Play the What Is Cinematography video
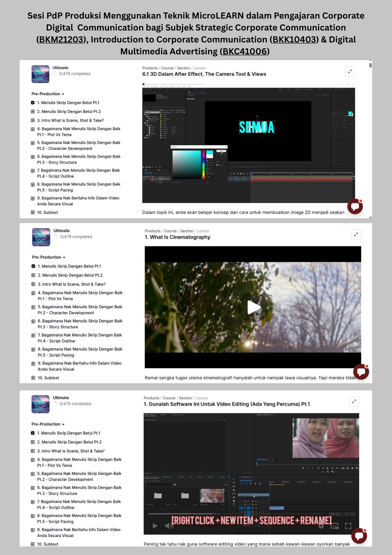This screenshot has height=555, width=392. 254,307
